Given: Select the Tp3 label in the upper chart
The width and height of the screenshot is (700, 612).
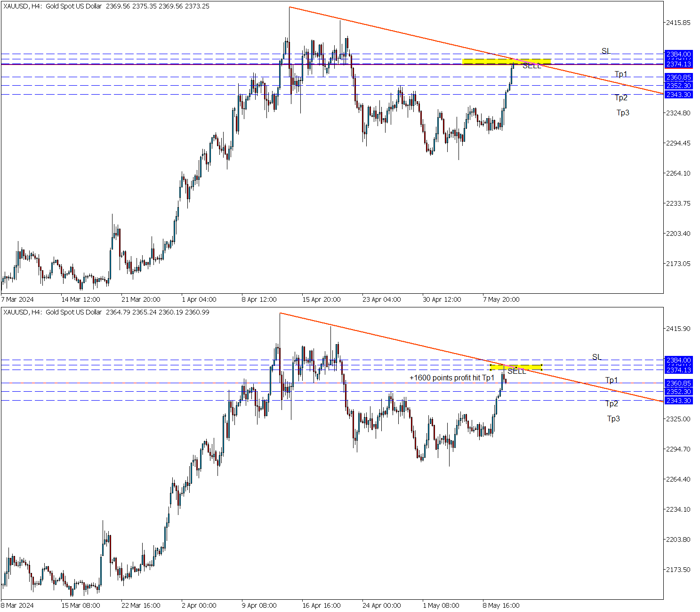Looking at the screenshot, I should 623,113.
